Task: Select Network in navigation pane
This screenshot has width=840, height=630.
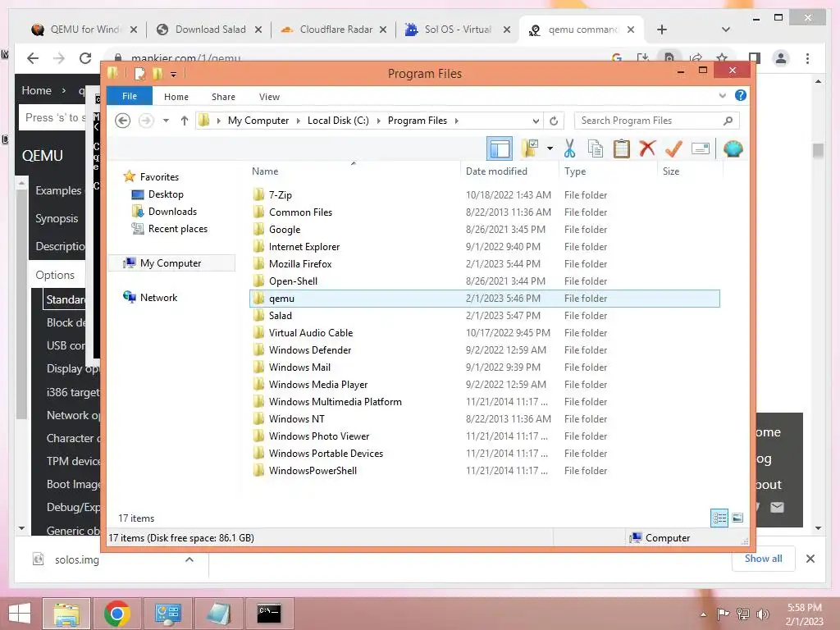Action: point(158,297)
